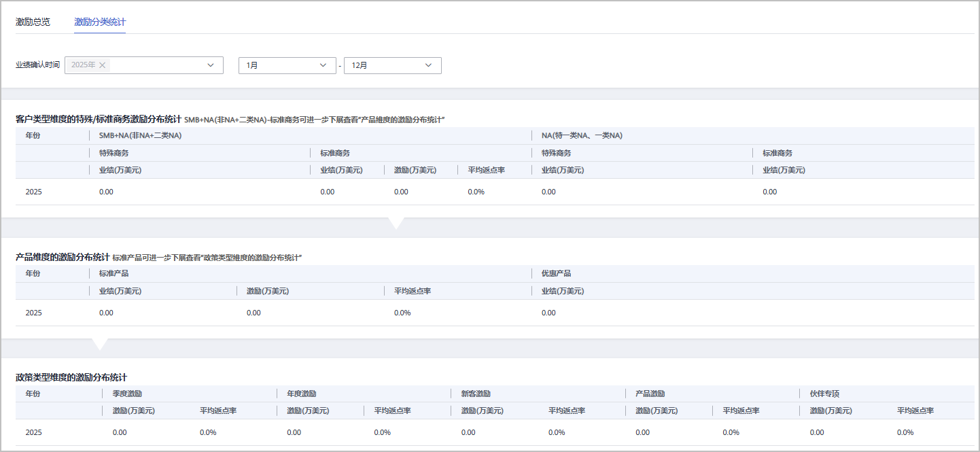Select the 2025 row in the 政策类型维度 table
Image resolution: width=980 pixels, height=452 pixels.
[x=34, y=432]
